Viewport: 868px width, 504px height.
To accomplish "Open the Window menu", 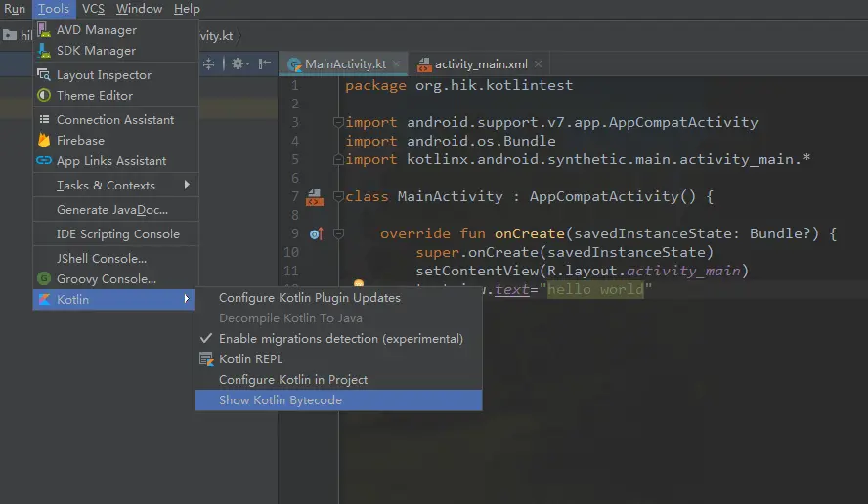I will (139, 9).
